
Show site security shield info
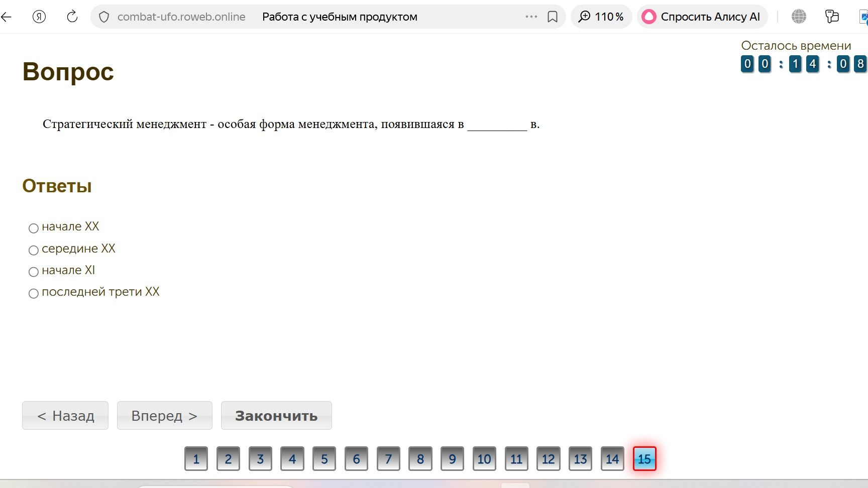pos(104,17)
